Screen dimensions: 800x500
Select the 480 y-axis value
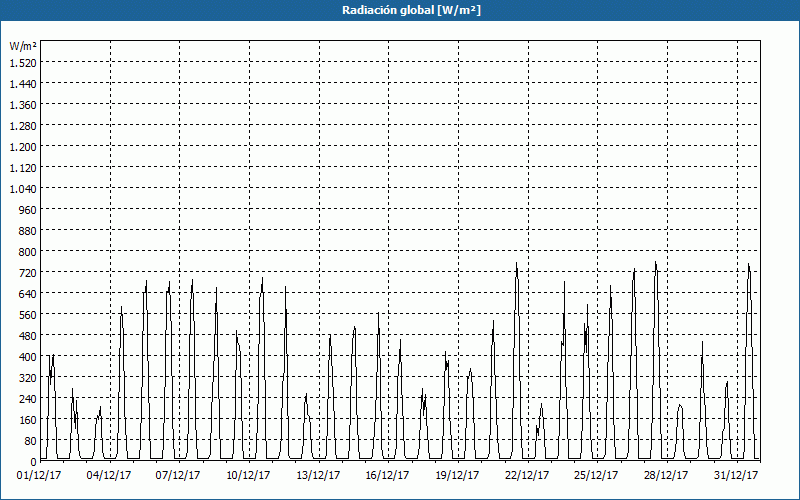coord(28,336)
